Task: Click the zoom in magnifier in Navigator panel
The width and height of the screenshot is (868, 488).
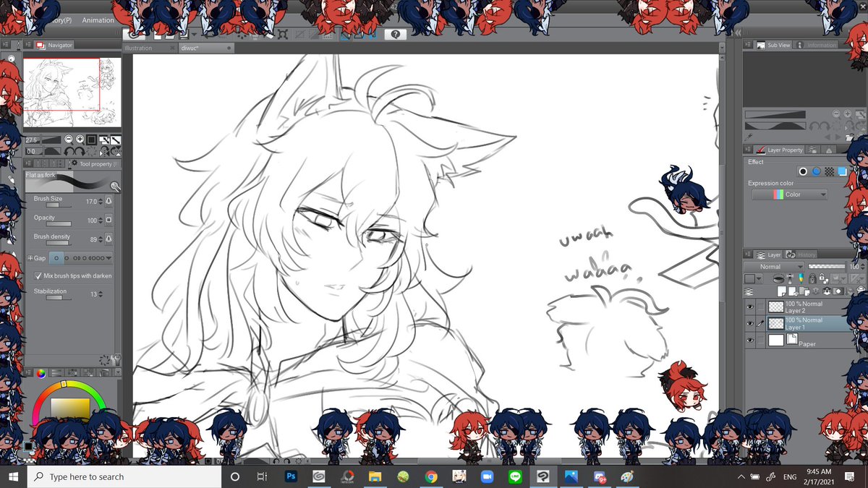Action: [80, 138]
